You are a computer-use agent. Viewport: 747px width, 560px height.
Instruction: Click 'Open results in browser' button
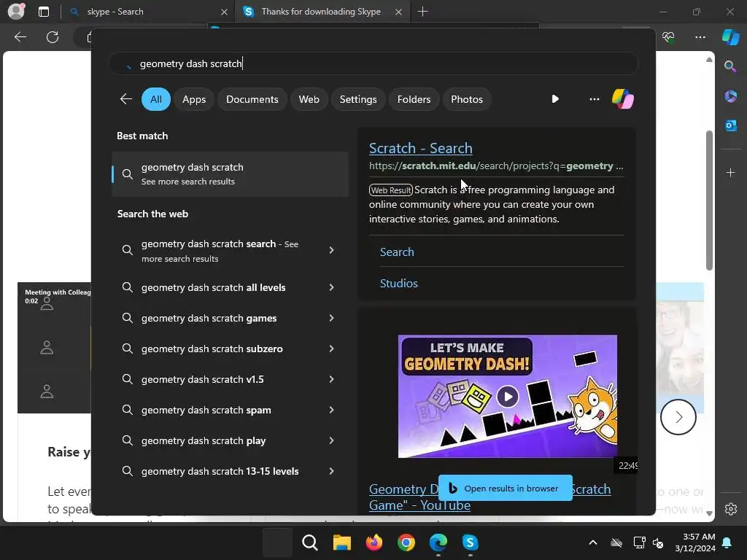(x=506, y=488)
